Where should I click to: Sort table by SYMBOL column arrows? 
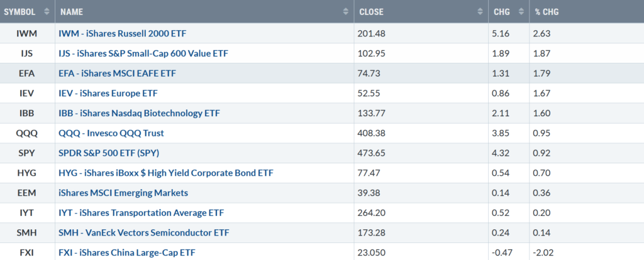47,12
